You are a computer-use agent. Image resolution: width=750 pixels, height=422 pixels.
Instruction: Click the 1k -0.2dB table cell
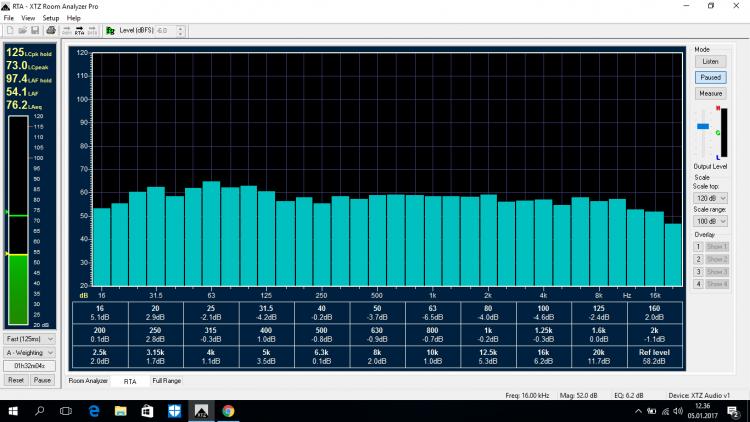tap(488, 335)
